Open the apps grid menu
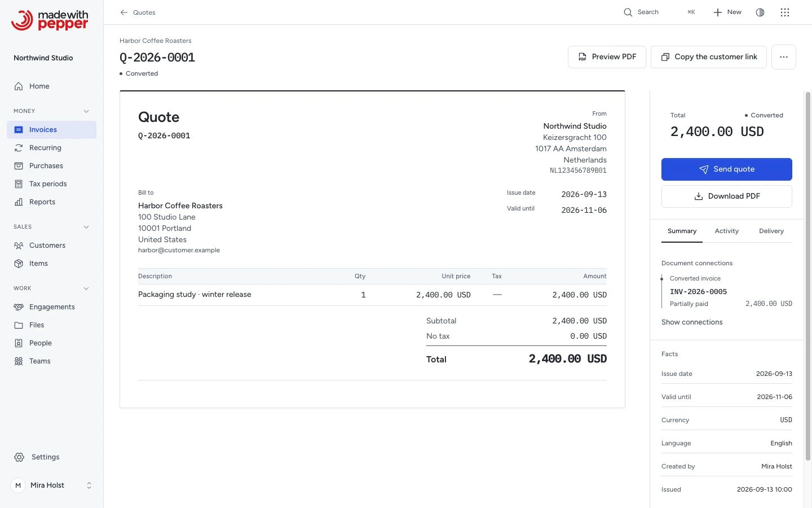 tap(785, 12)
